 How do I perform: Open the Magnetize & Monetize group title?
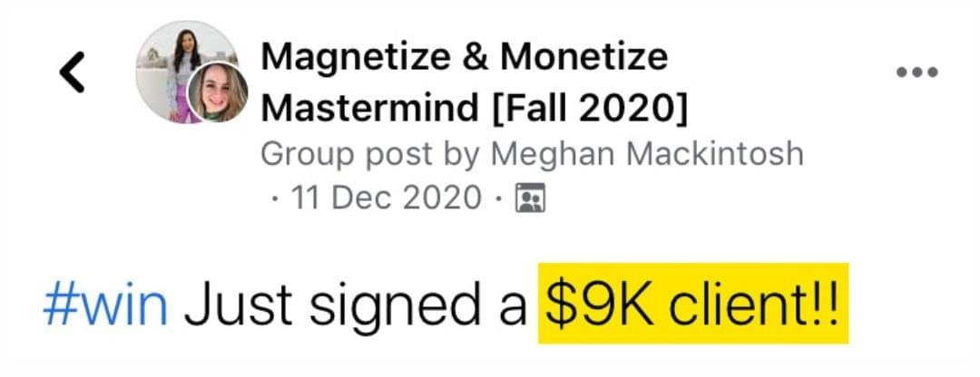465,58
